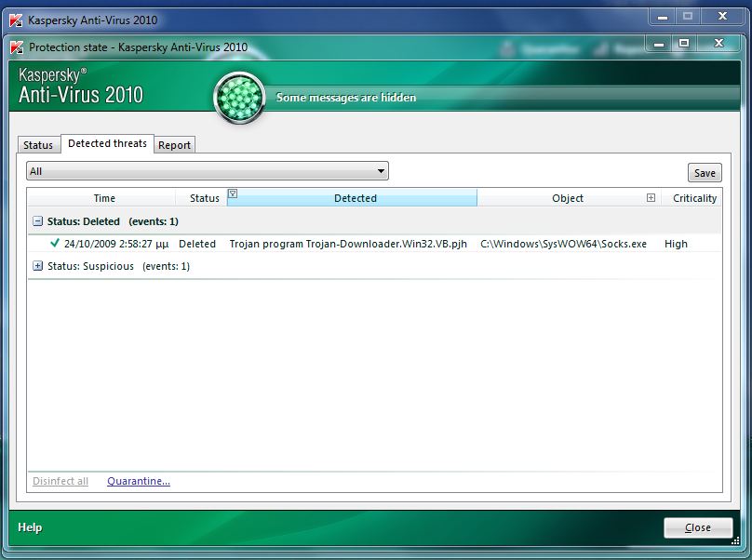752x560 pixels.
Task: Click the green checkmark on the Deleted event row
Action: [x=55, y=243]
